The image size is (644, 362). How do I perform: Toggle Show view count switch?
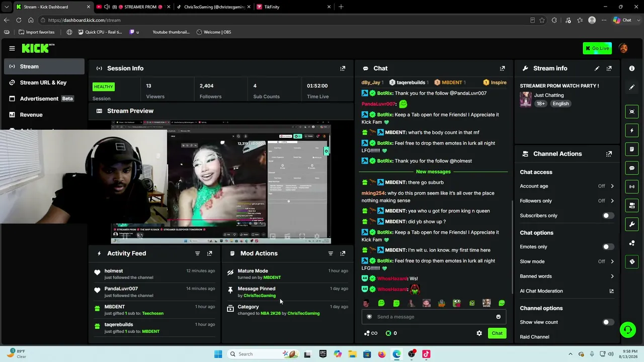(608, 322)
